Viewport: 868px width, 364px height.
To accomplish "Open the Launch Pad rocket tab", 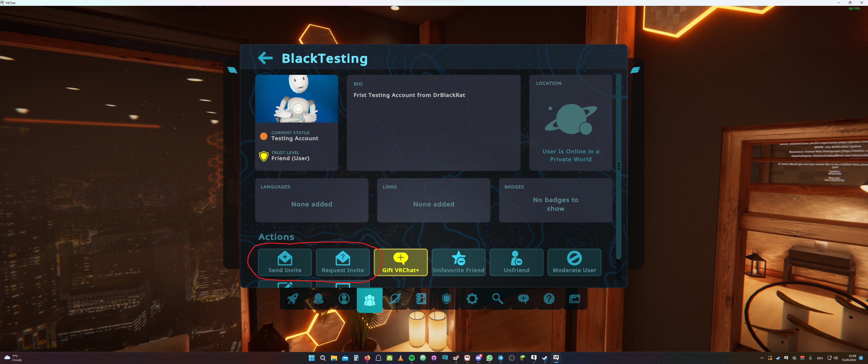I will (x=292, y=299).
